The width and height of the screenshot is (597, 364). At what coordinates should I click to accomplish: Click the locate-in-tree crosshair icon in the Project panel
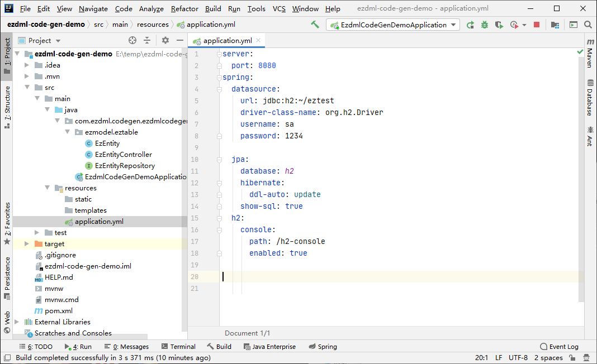[132, 40]
